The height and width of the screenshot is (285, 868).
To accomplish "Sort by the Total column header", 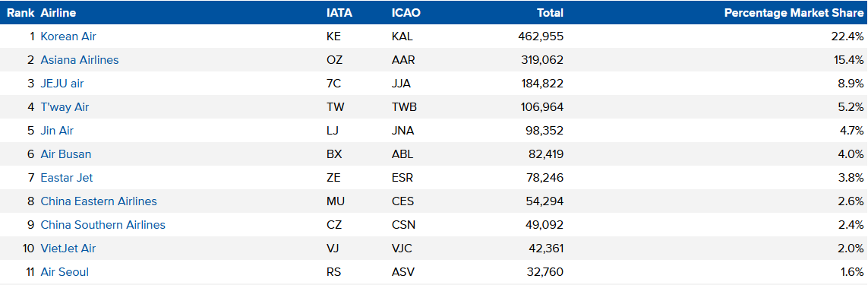I will tap(551, 13).
